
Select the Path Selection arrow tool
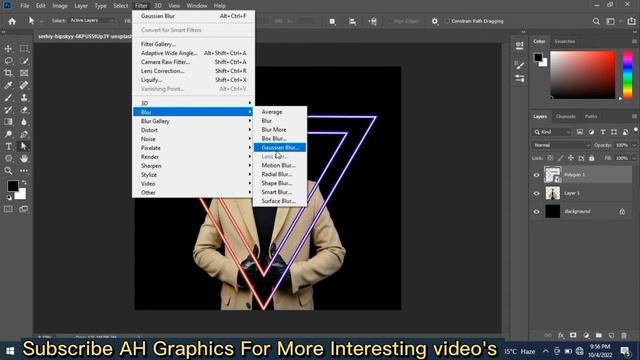(x=24, y=146)
